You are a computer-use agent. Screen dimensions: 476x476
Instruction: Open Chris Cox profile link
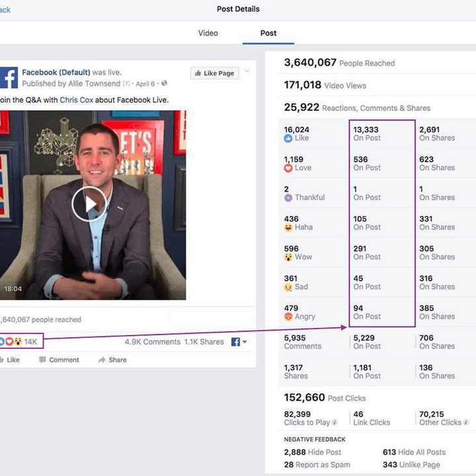click(77, 100)
